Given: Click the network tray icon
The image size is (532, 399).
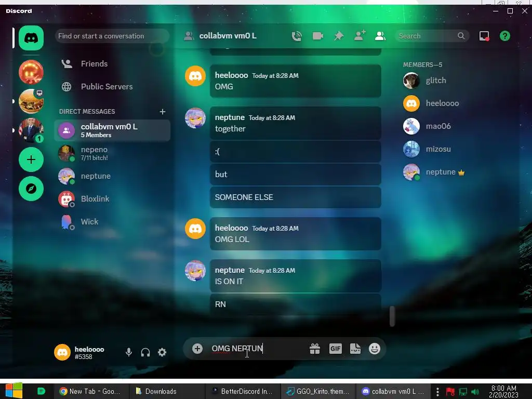Looking at the screenshot, I should 463,392.
